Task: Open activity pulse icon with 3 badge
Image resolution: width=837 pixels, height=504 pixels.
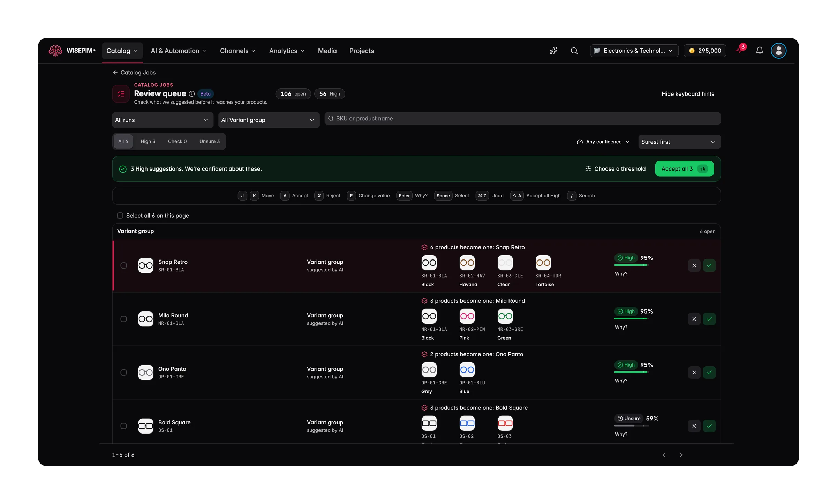Action: pos(740,50)
